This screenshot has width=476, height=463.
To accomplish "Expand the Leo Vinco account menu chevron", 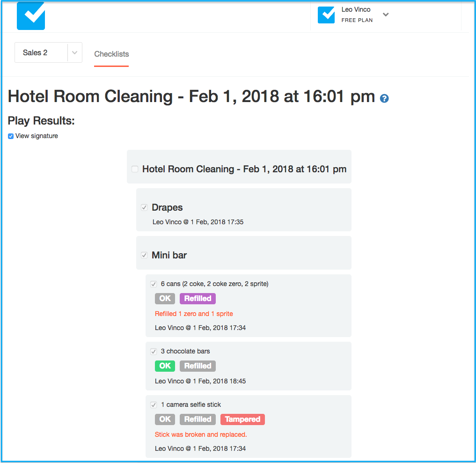I will point(386,15).
